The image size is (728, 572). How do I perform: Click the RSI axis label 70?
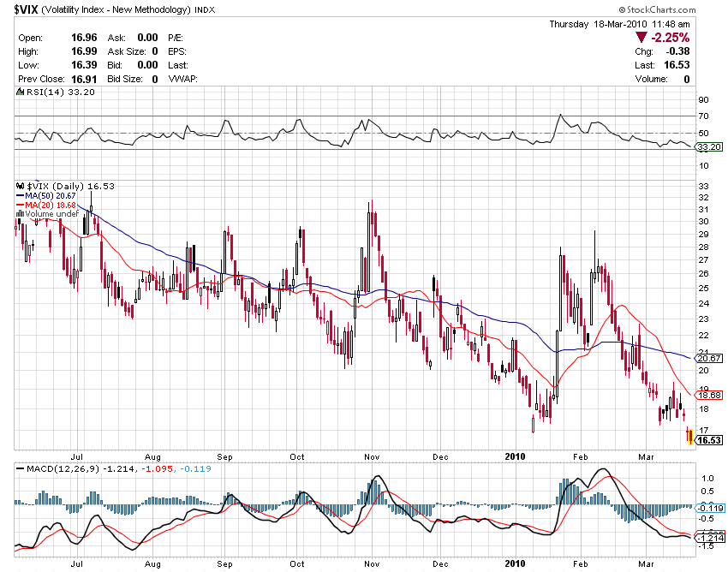(703, 116)
